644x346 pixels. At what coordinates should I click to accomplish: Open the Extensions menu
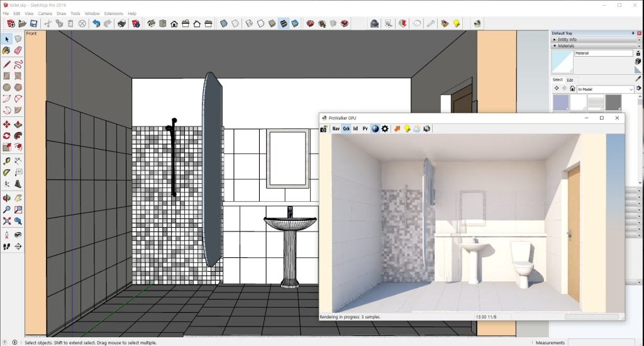(x=113, y=13)
